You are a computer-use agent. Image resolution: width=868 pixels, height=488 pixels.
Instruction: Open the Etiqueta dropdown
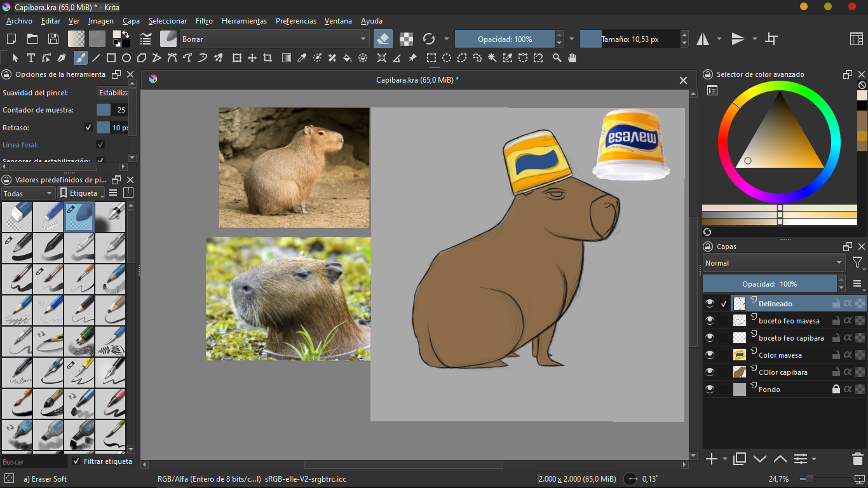[x=81, y=193]
